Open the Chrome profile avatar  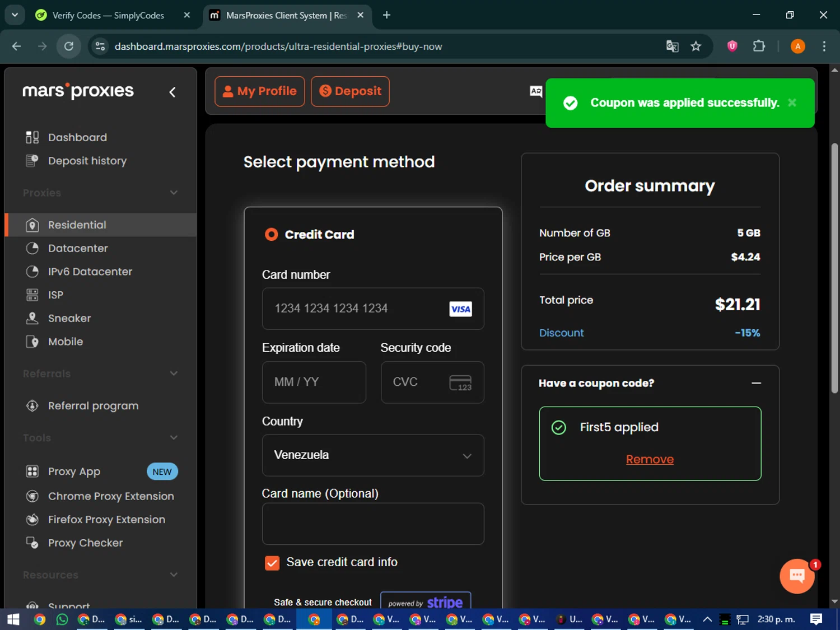(798, 46)
